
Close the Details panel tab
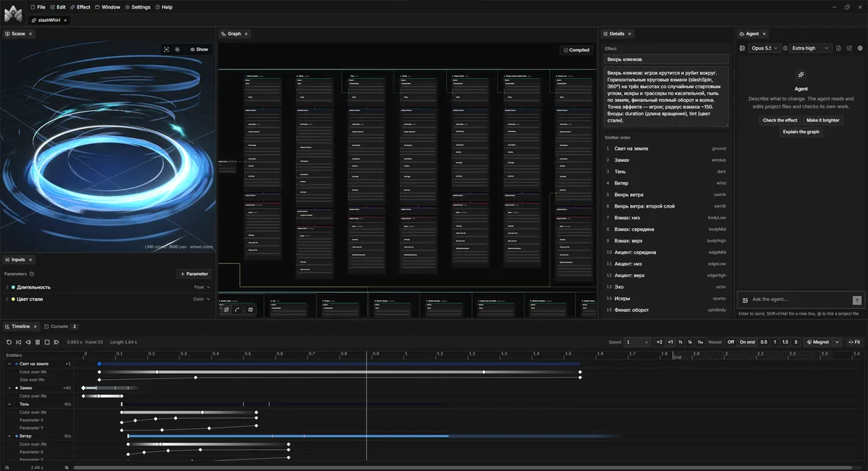click(x=630, y=33)
